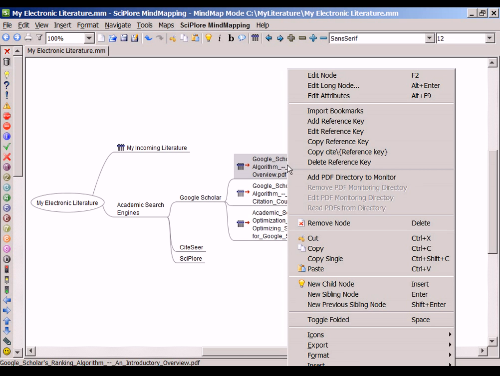Click the scissors Cut icon in the toolbar
Image resolution: width=501 pixels, height=376 pixels.
click(x=172, y=38)
